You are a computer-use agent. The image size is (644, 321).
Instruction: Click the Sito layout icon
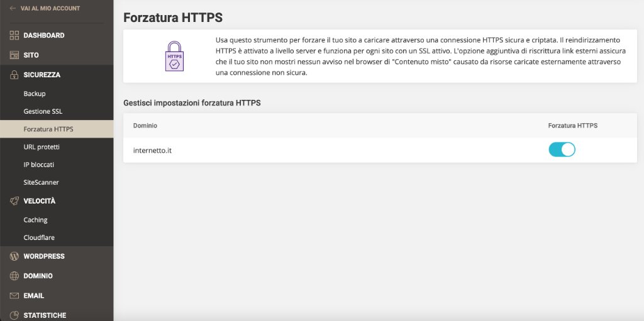click(14, 55)
